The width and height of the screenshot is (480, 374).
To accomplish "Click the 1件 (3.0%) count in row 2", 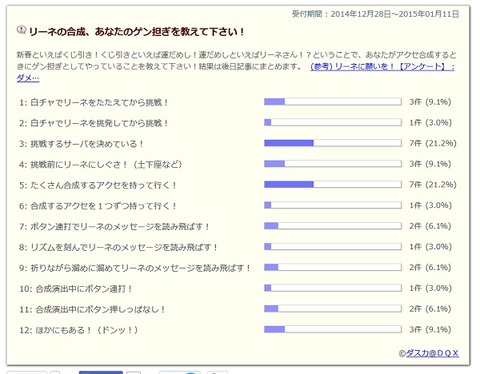I will 430,122.
